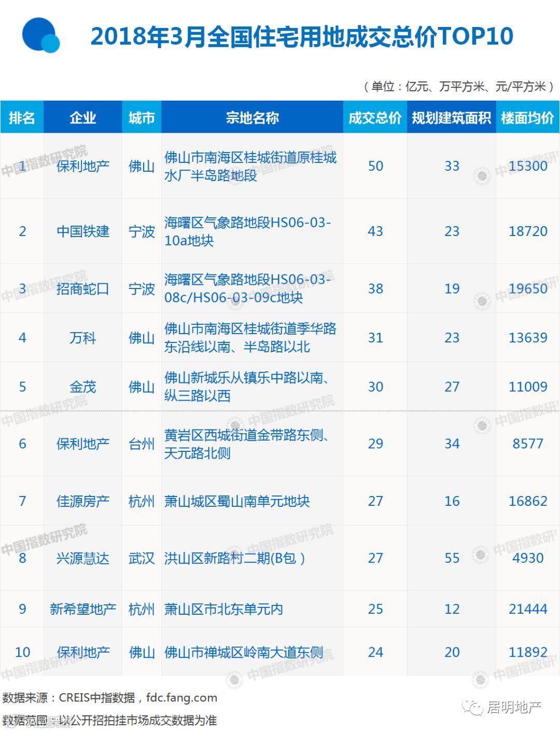560x732 pixels.
Task: Click 中国铁建 company cell
Action: click(x=83, y=231)
